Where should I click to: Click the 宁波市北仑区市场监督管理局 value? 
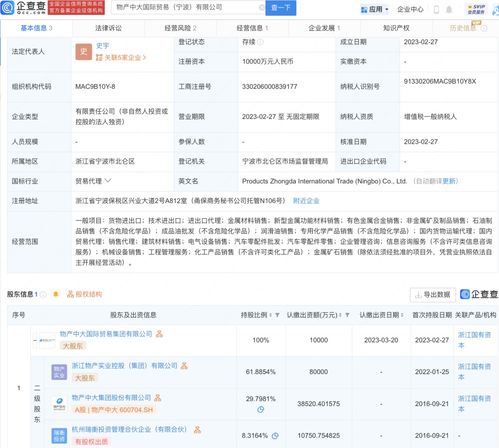point(285,161)
